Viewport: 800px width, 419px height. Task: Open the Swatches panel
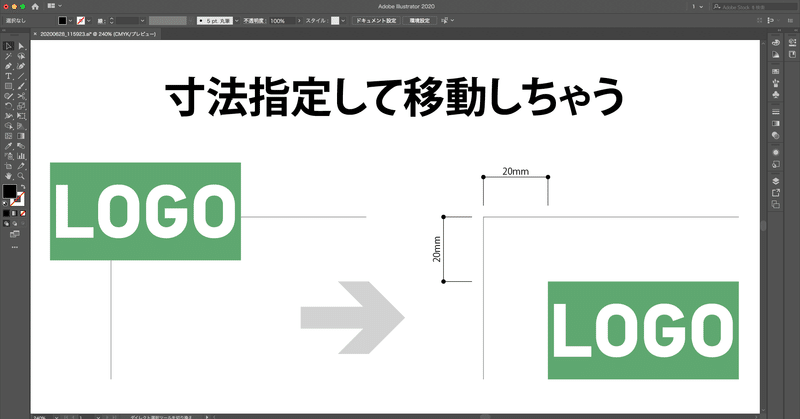click(x=776, y=71)
